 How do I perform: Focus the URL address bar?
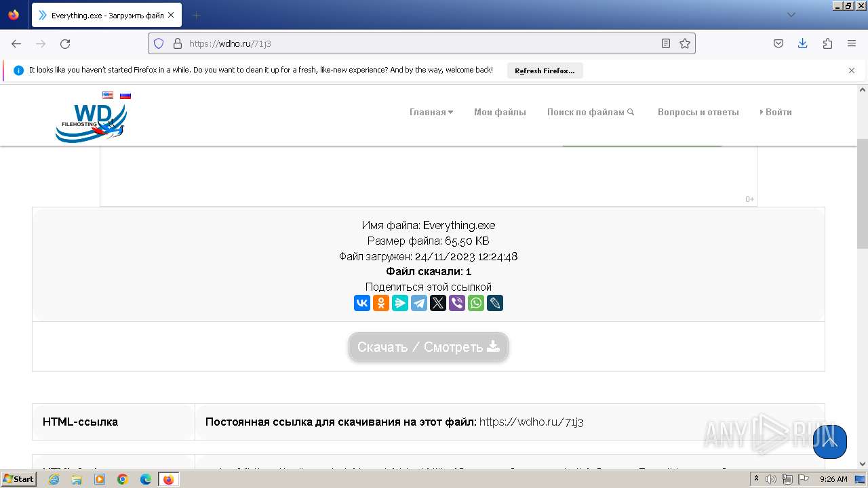[420, 43]
